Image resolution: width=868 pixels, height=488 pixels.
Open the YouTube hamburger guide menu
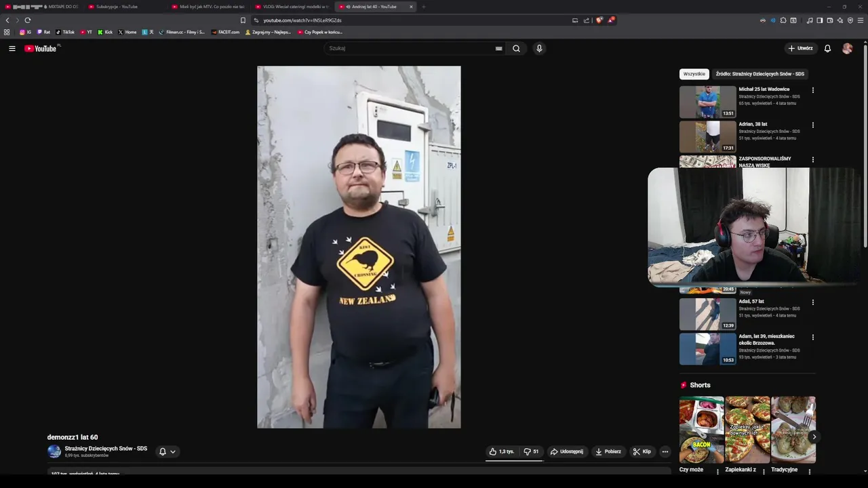(12, 48)
